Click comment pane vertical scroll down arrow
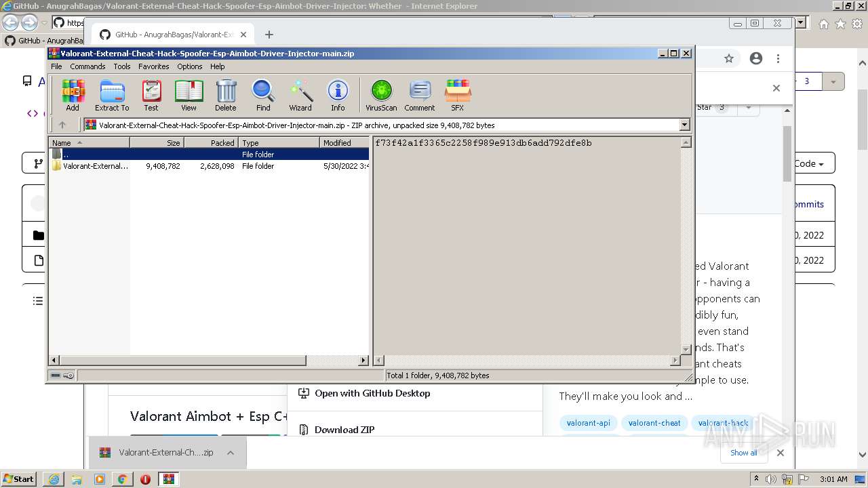 click(x=686, y=349)
